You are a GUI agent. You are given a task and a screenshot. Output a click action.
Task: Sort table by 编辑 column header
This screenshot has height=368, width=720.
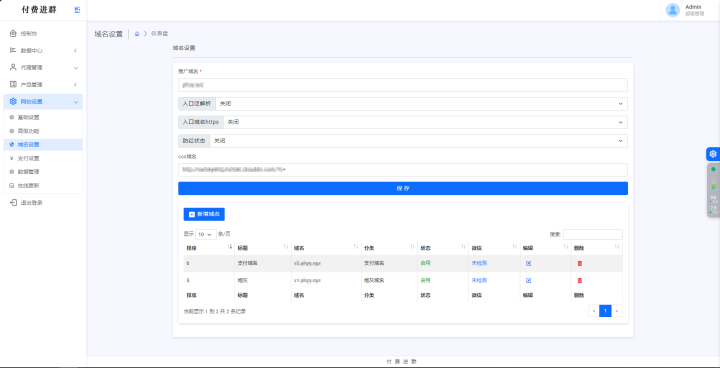(x=546, y=248)
